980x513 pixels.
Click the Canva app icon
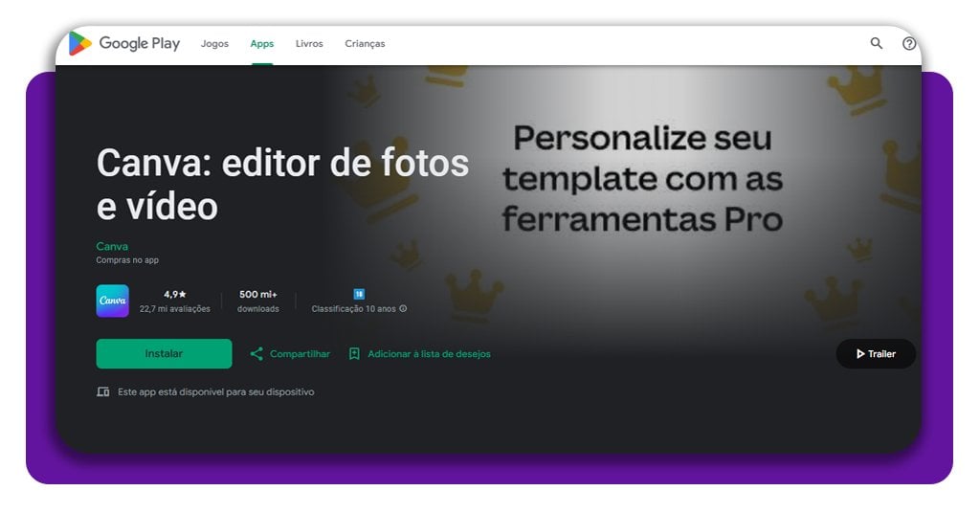click(x=113, y=301)
